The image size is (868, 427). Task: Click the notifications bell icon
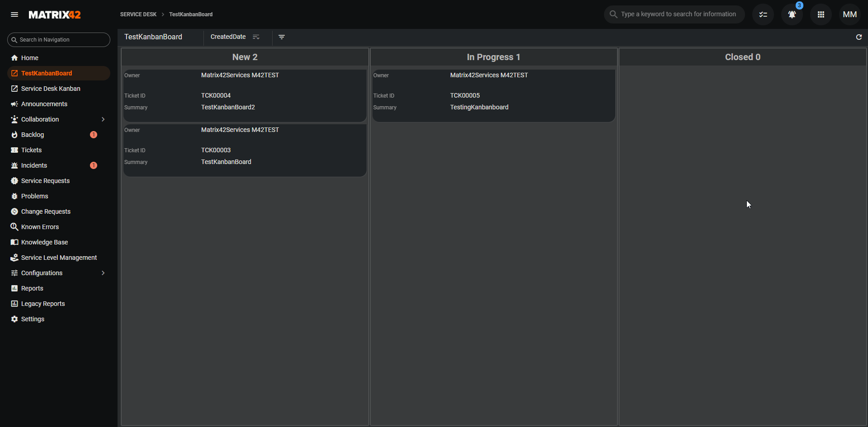tap(792, 14)
